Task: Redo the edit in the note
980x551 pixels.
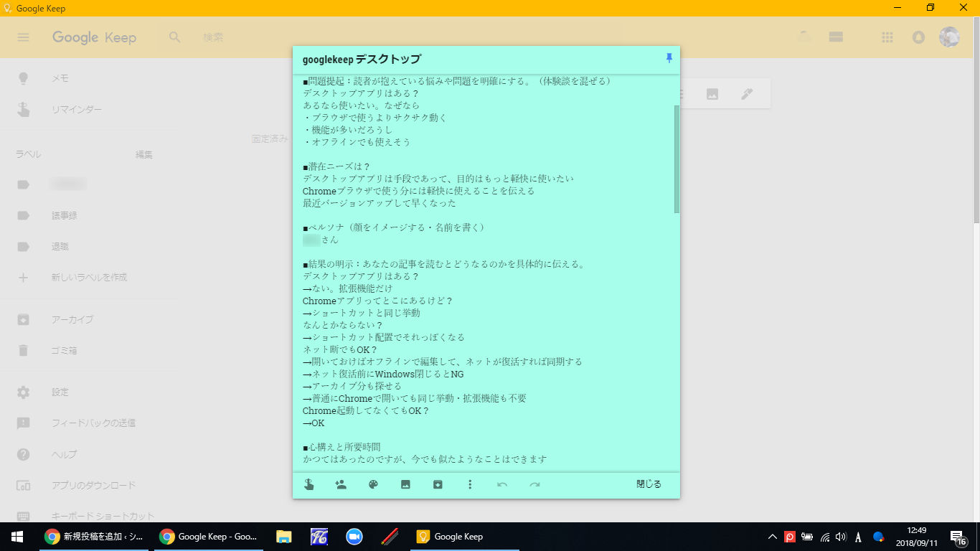Action: [x=534, y=484]
